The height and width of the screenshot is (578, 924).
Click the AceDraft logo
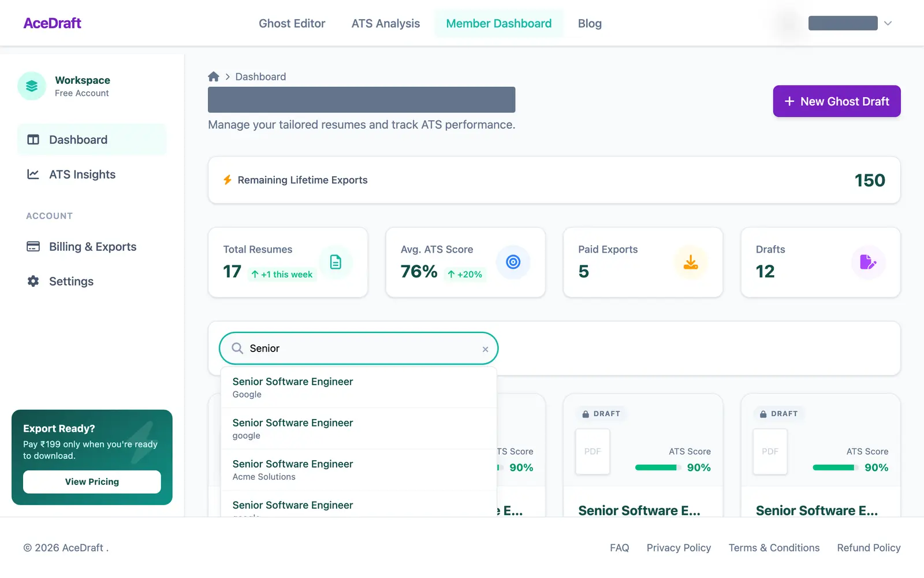pyautogui.click(x=52, y=23)
